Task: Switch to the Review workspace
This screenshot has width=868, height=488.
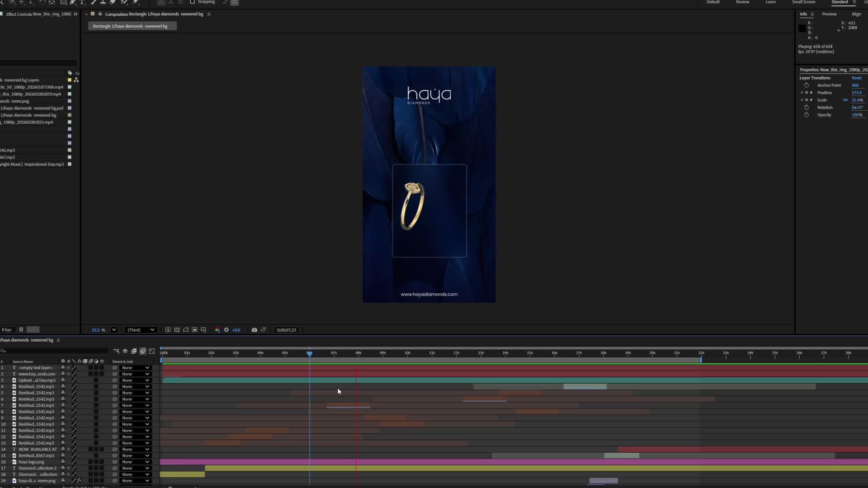Action: (742, 2)
